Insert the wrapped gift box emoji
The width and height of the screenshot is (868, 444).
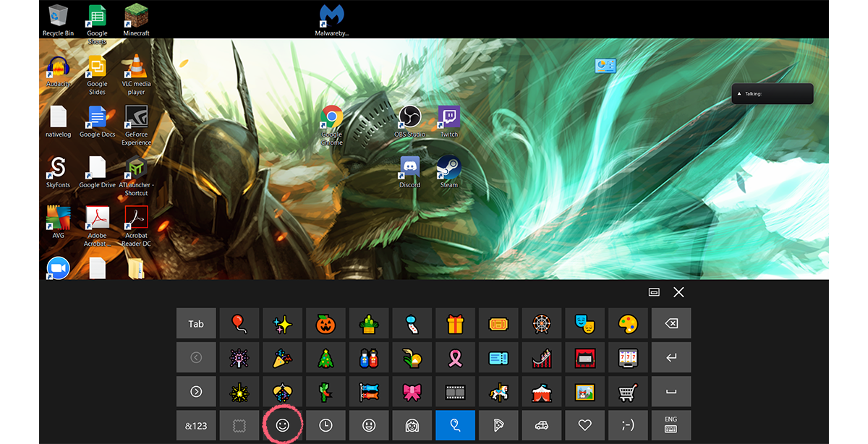click(x=456, y=324)
